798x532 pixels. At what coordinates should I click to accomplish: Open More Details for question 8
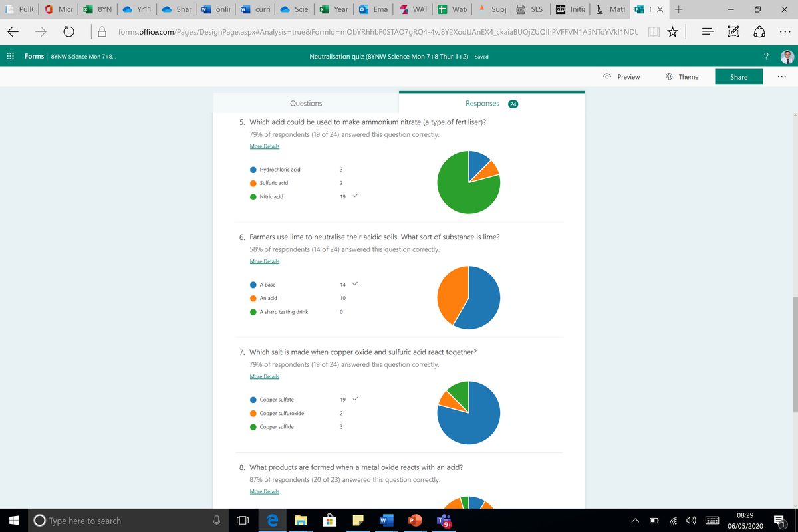(265, 491)
